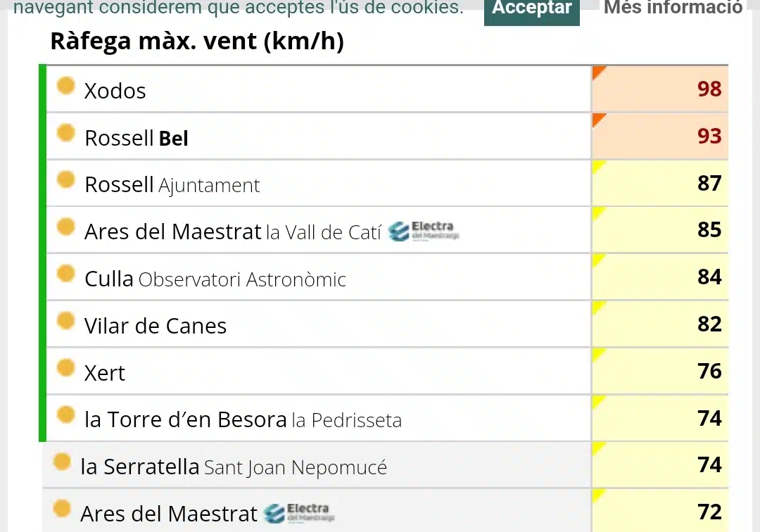Click the status dot beside Culla Observatori Astronòmic
Viewport: 760px width, 532px height.
pos(66,273)
